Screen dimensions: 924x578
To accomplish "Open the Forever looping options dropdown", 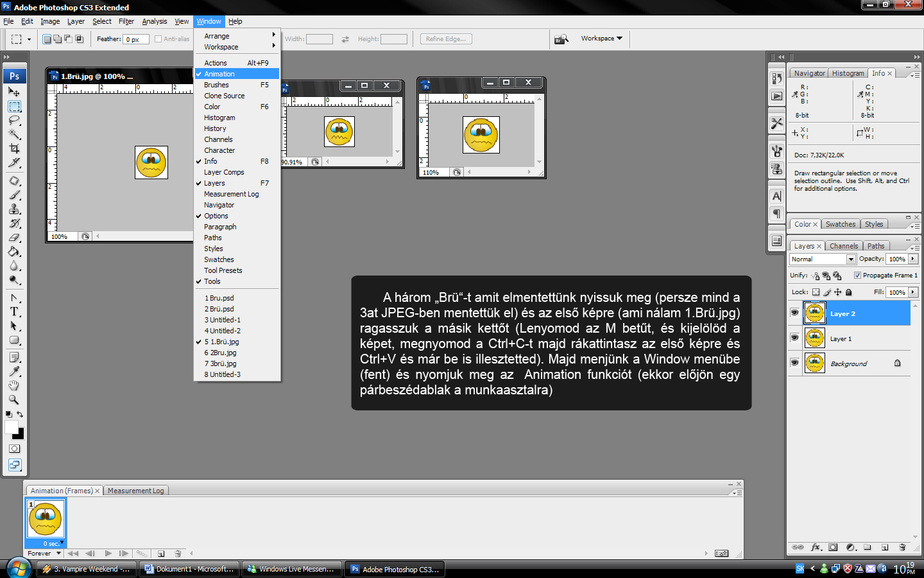I will click(x=58, y=553).
